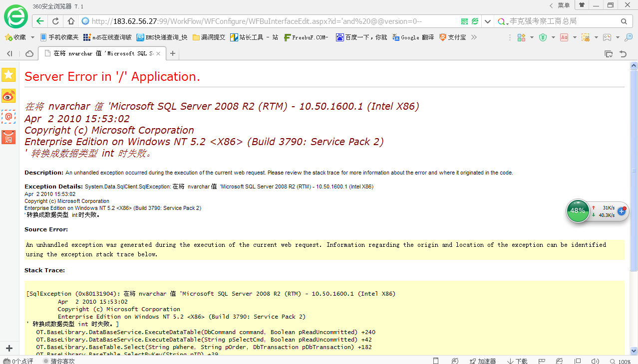This screenshot has height=364, width=638.
Task: Expand dropdown beside extensions grid icon
Action: (x=532, y=37)
